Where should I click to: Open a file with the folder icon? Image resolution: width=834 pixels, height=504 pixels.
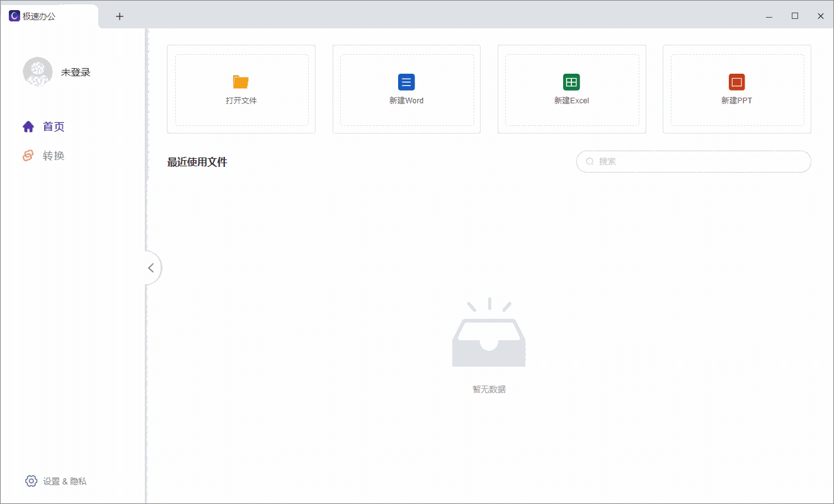[x=241, y=82]
